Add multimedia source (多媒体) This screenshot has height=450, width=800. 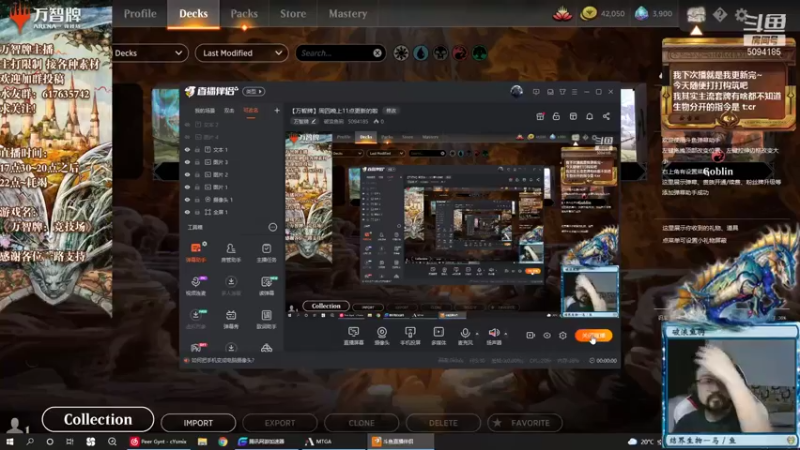pyautogui.click(x=438, y=336)
